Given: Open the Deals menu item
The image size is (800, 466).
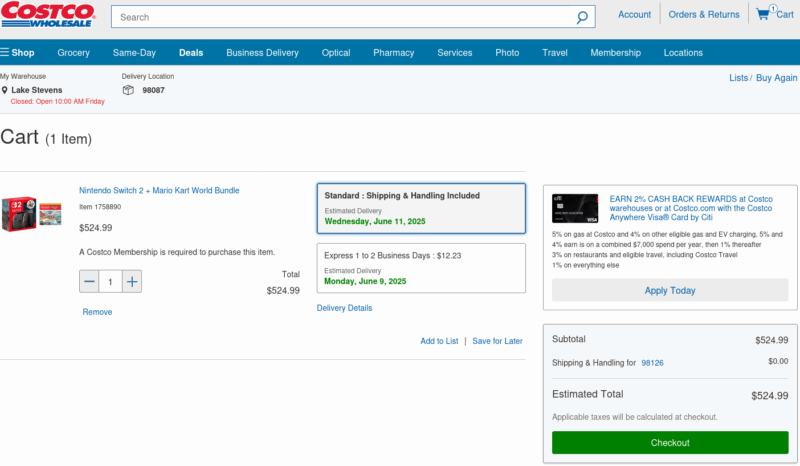Looking at the screenshot, I should point(191,53).
